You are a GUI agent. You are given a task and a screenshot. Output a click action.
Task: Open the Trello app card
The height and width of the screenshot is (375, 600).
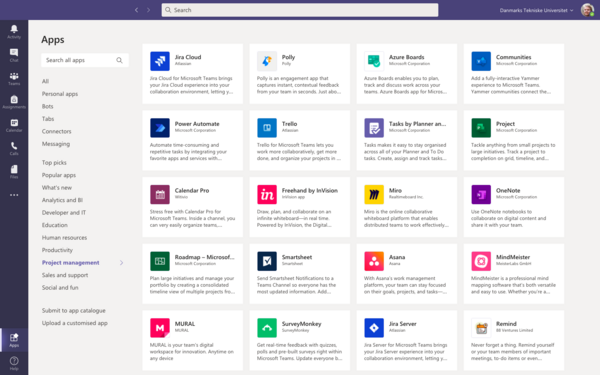(300, 140)
